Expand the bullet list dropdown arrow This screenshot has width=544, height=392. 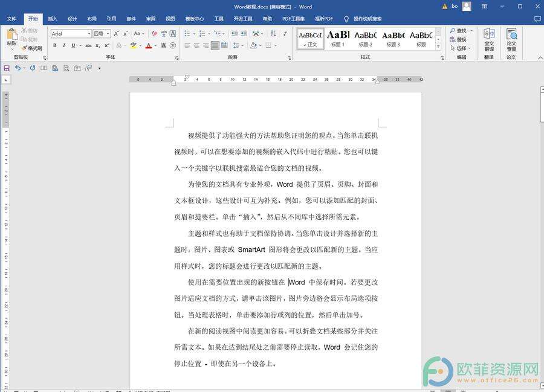click(194, 34)
